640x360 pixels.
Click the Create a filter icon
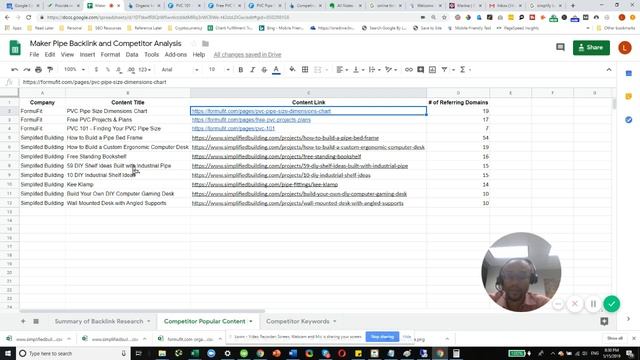pyautogui.click(x=444, y=70)
